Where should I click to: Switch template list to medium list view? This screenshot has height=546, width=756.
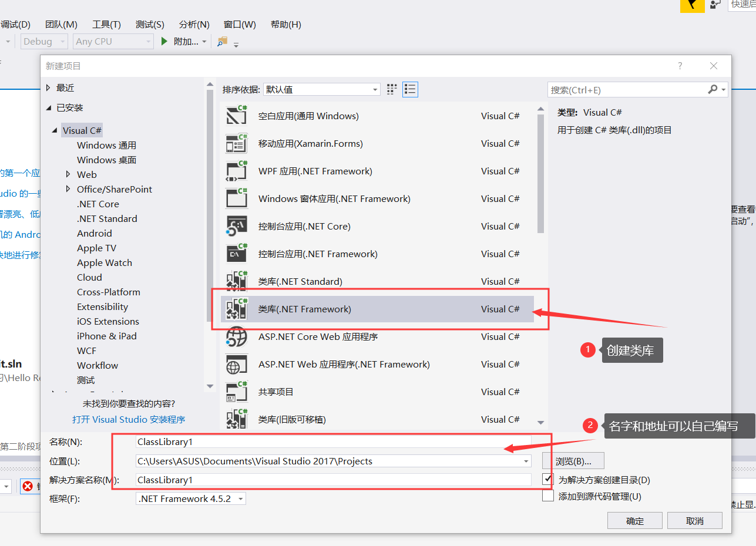[x=410, y=89]
